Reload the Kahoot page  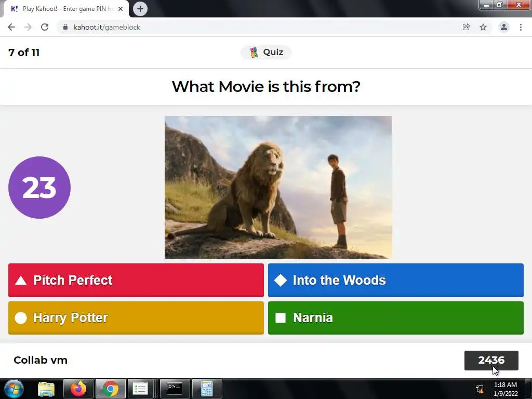[x=45, y=27]
